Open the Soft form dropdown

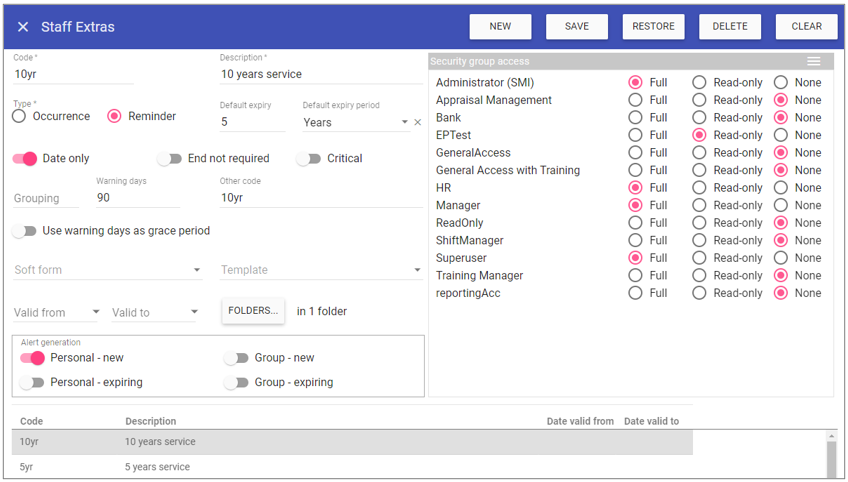pyautogui.click(x=196, y=270)
